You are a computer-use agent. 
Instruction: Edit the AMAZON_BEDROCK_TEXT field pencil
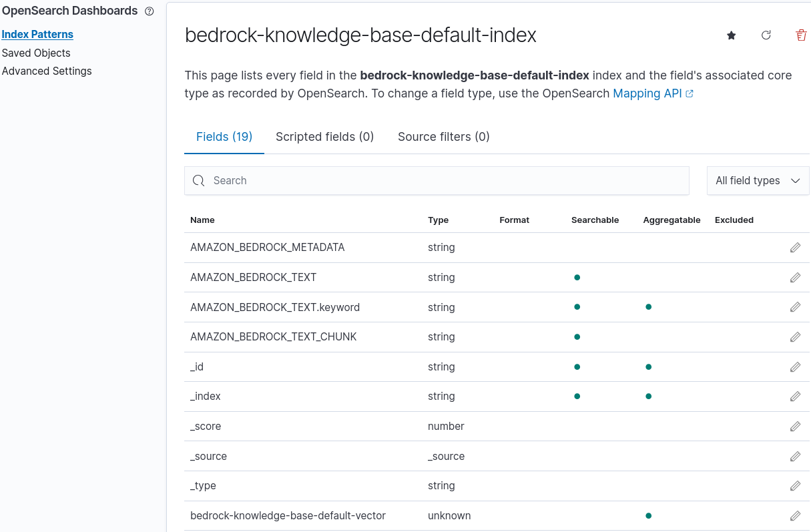point(795,278)
